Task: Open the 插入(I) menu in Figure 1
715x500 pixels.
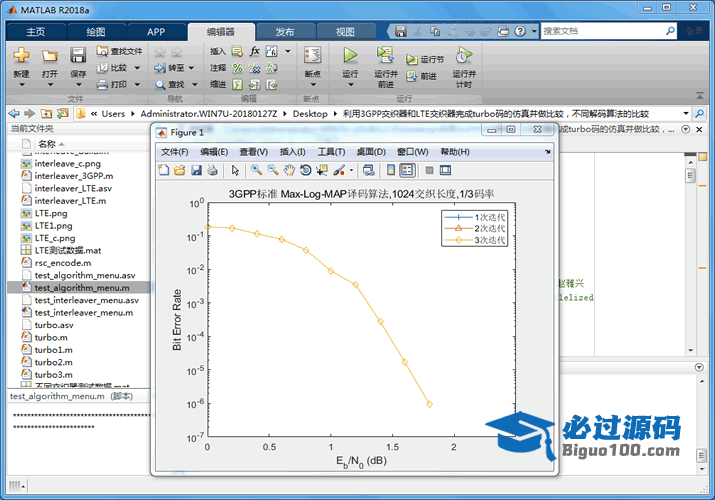Action: [x=292, y=152]
